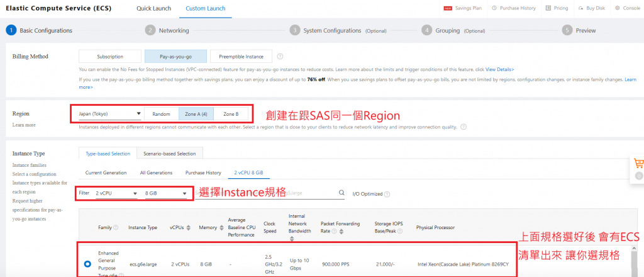
Task: Click Storage IOPS help icon
Action: click(399, 232)
